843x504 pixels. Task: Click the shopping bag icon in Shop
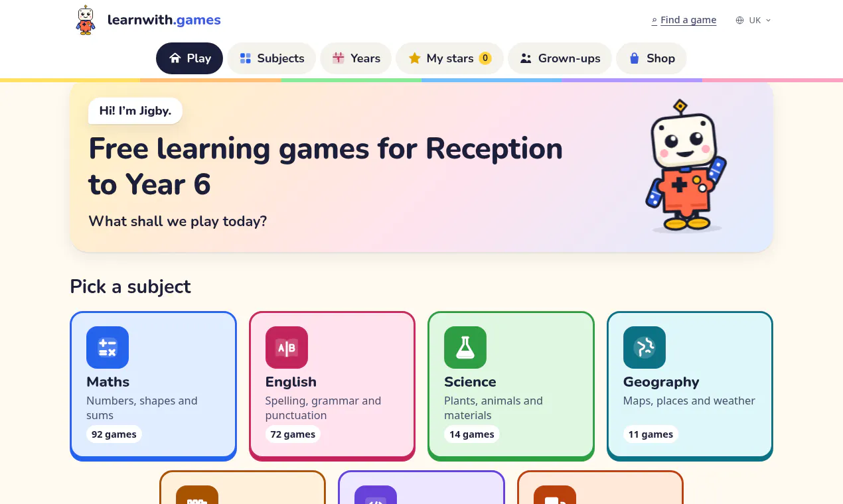click(x=635, y=58)
